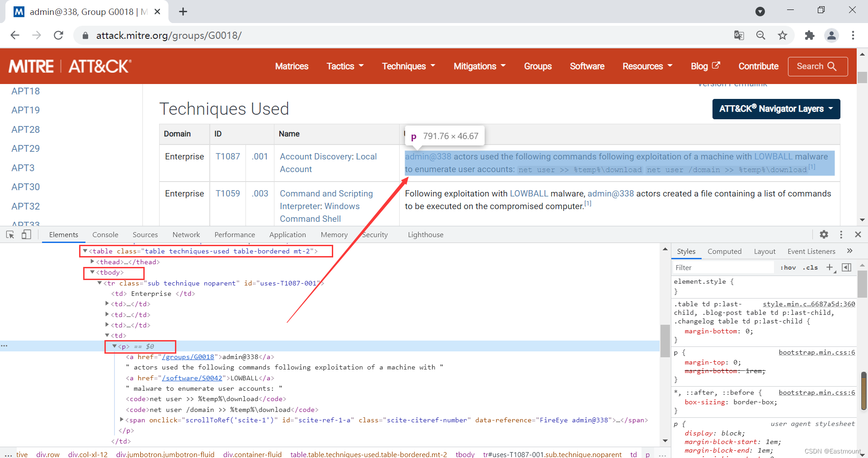Expand the thead node

[x=92, y=262]
